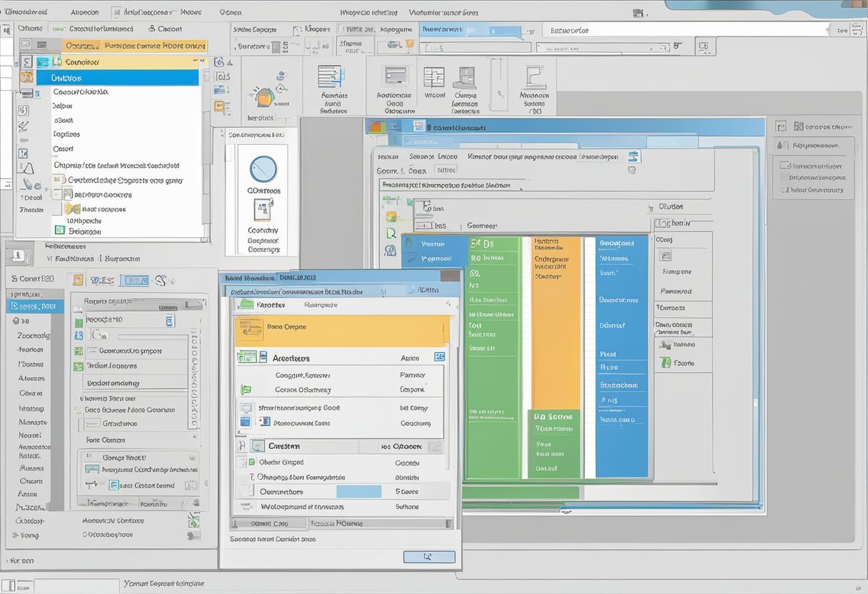The height and width of the screenshot is (594, 868).
Task: Open the list-layout document icon in the ribbon
Action: [x=330, y=77]
